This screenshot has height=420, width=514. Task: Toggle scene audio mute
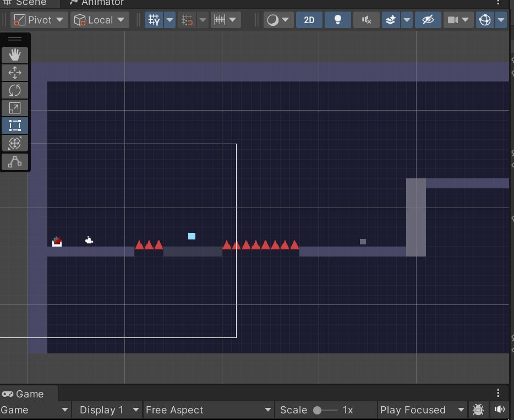click(x=367, y=20)
